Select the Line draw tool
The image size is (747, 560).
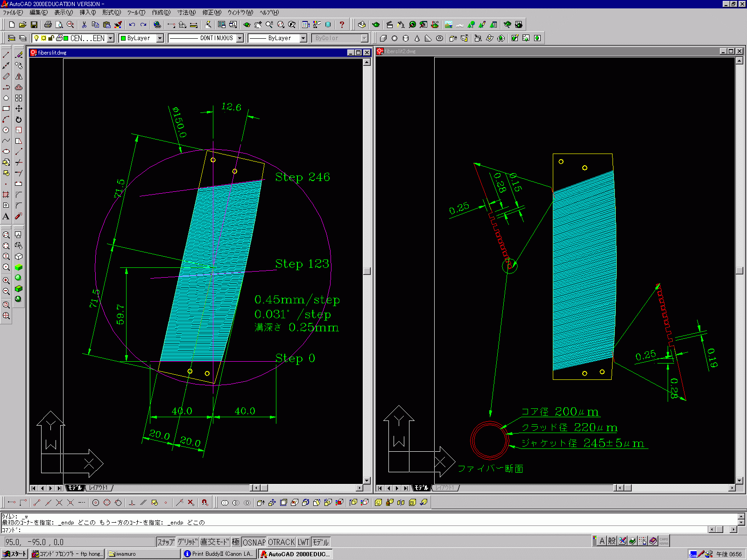[6, 55]
